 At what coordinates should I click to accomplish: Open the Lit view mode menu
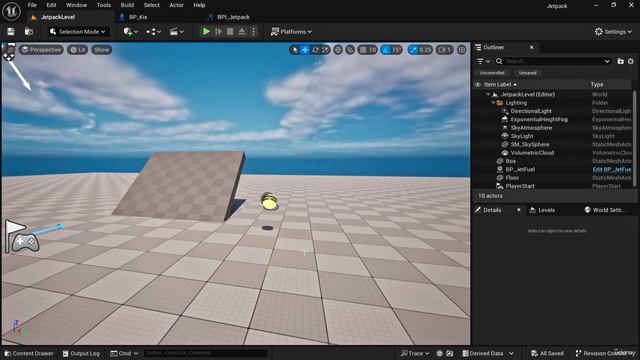click(78, 50)
